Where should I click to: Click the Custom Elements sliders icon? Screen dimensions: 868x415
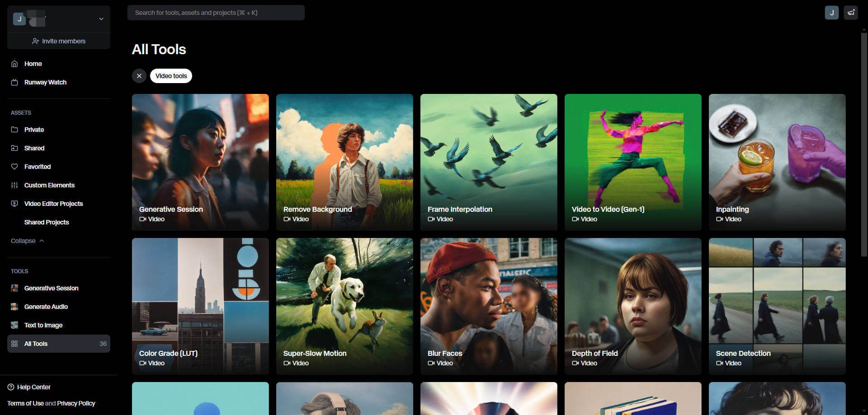pos(14,185)
